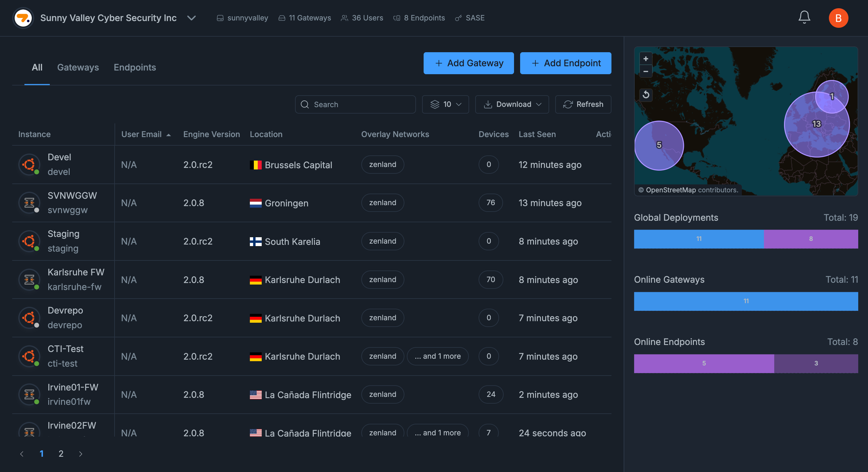Click the Add Gateway button
The width and height of the screenshot is (868, 472).
coord(469,63)
